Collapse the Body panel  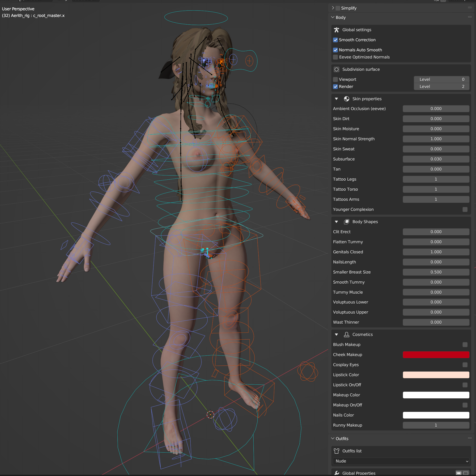333,17
